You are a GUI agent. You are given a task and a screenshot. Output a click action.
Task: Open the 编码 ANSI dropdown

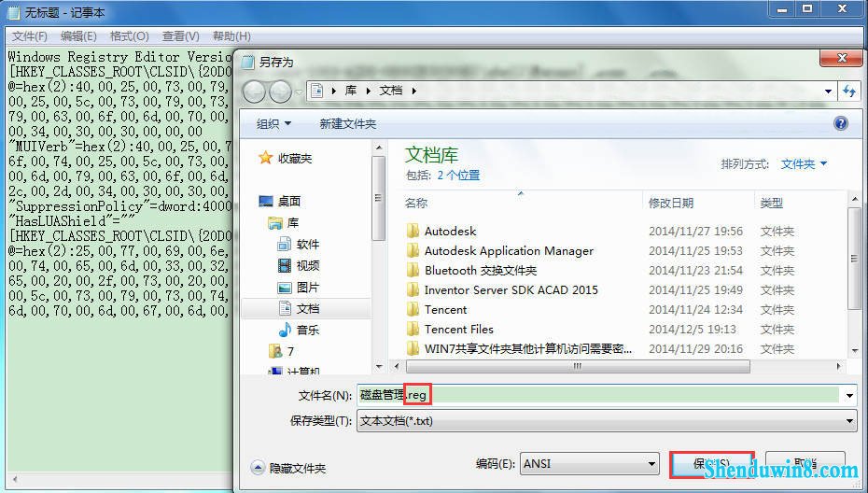[589, 464]
